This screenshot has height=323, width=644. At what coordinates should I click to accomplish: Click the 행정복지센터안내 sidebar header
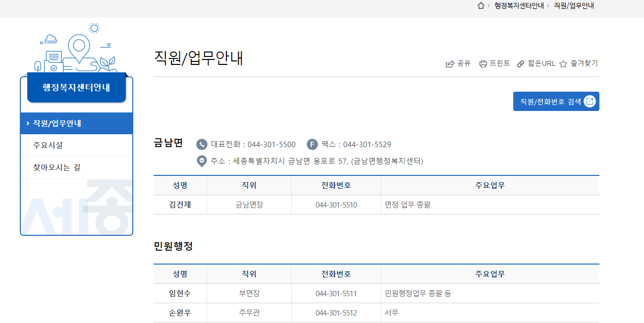coord(77,88)
